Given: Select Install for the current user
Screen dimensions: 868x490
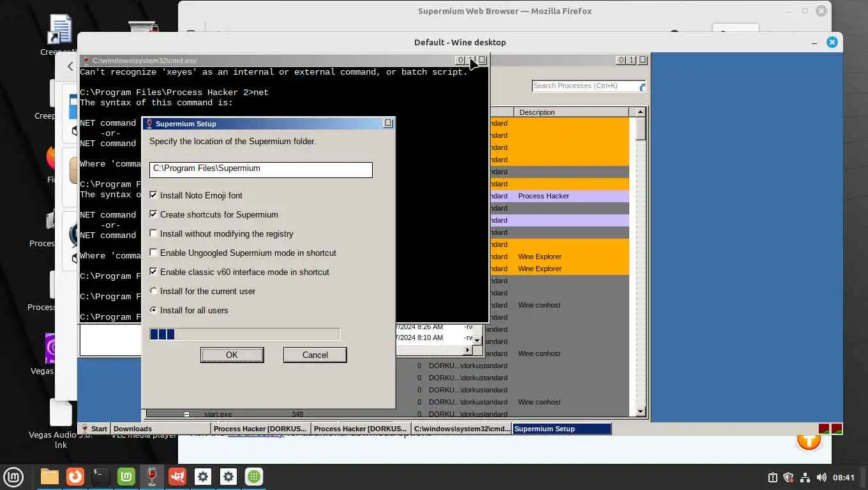Looking at the screenshot, I should point(153,291).
